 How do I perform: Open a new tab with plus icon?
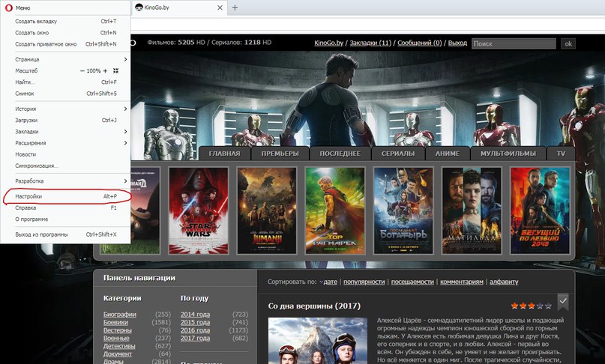(x=235, y=7)
